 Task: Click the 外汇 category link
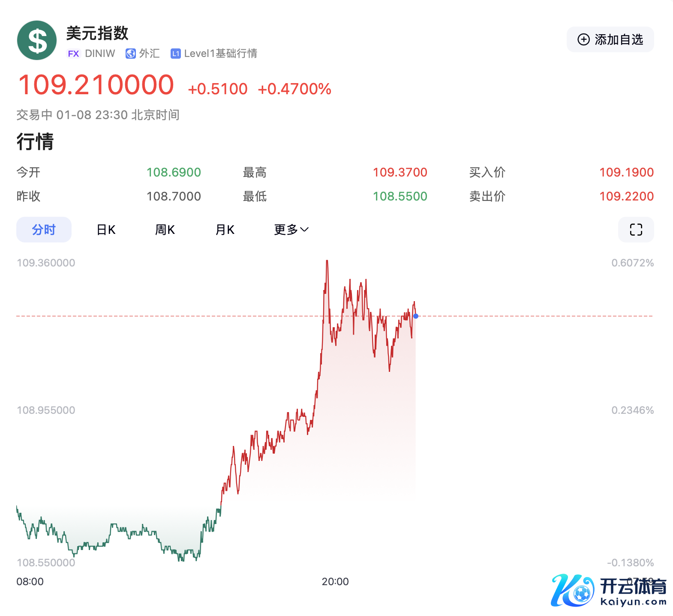point(149,54)
